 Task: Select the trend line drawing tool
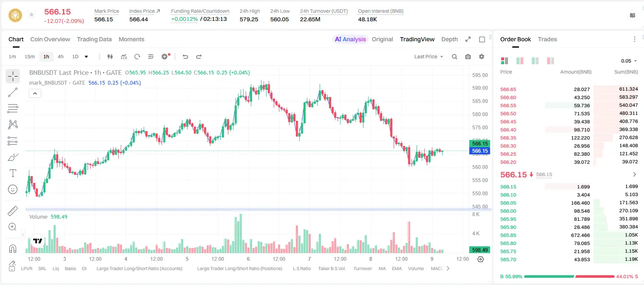click(13, 92)
